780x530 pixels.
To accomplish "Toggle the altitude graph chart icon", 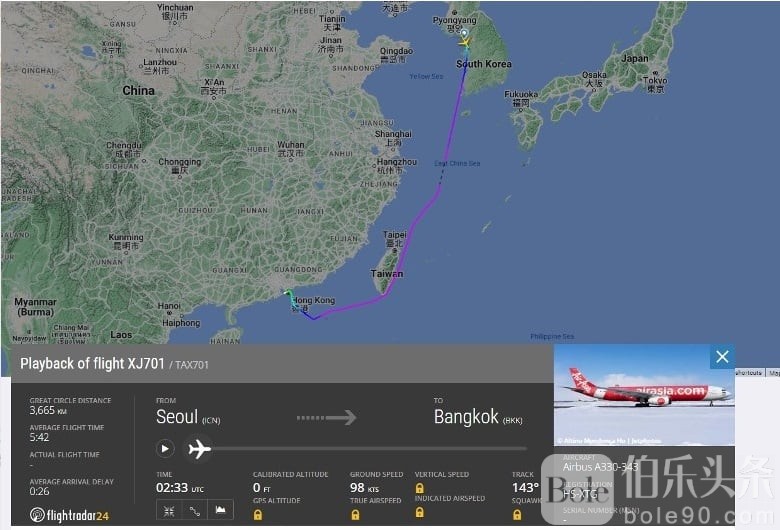I will 220,511.
